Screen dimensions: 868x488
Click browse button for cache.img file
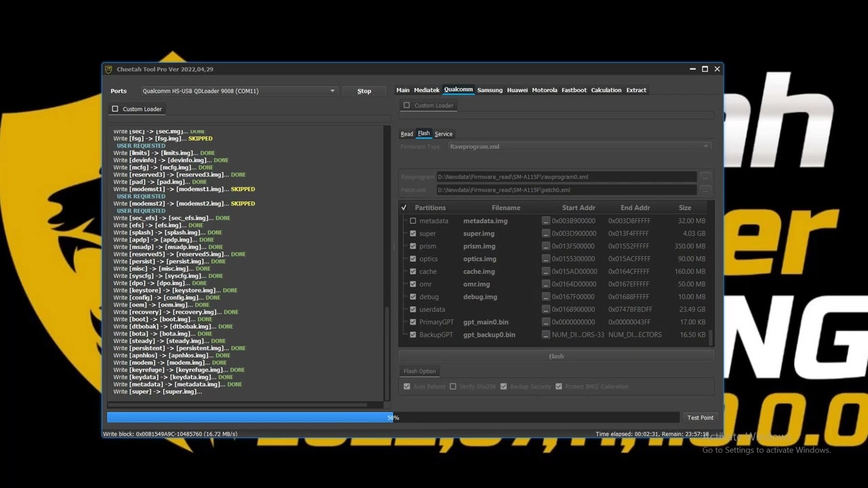click(x=546, y=272)
